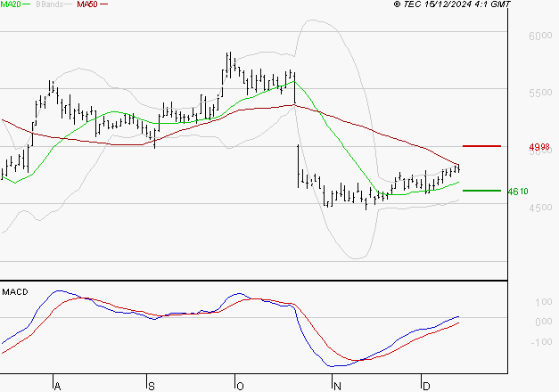Select the S month marker on timeline
This screenshot has width=559, height=392.
150,385
